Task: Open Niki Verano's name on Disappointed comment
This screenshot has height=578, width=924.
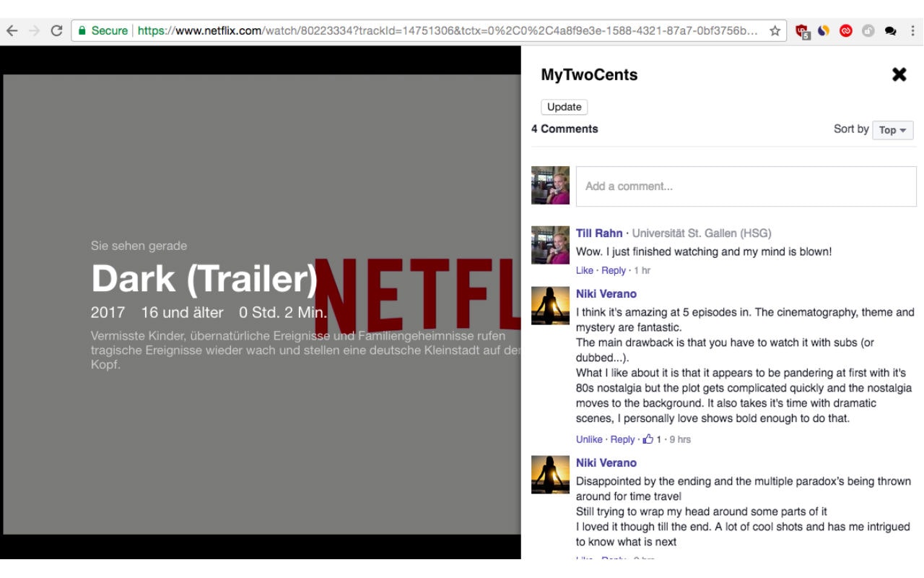Action: pos(606,462)
